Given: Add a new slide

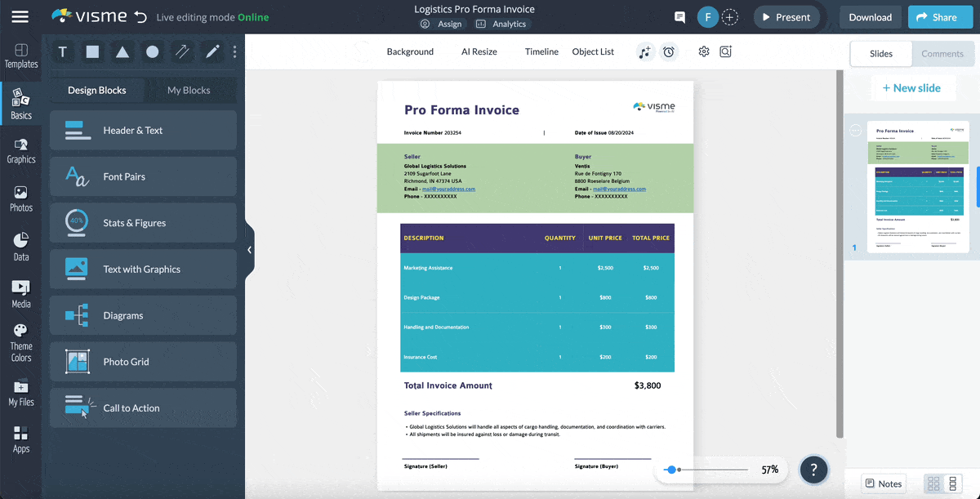Looking at the screenshot, I should pos(913,87).
